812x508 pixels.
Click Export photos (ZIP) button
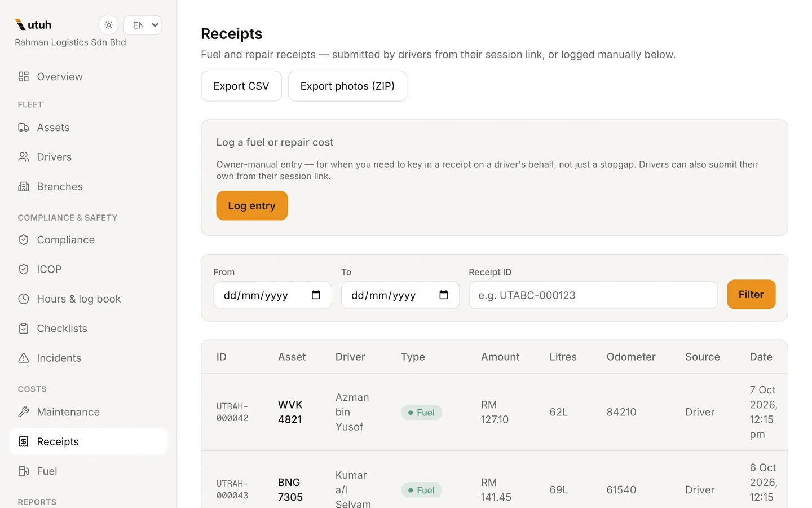347,86
